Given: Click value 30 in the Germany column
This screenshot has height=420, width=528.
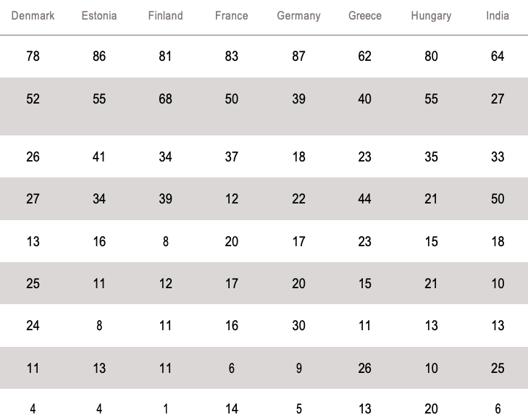Looking at the screenshot, I should pyautogui.click(x=298, y=326).
